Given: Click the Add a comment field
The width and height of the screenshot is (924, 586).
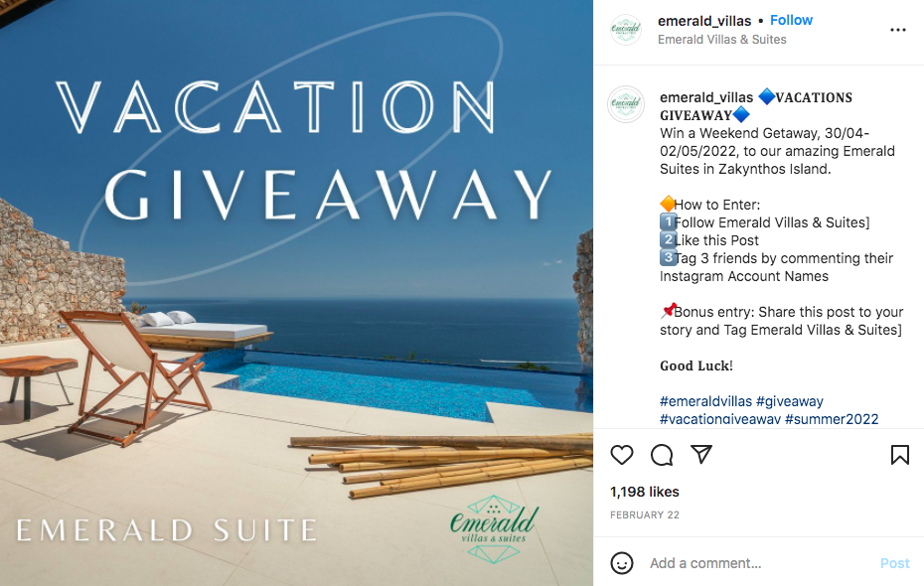Looking at the screenshot, I should click(760, 563).
